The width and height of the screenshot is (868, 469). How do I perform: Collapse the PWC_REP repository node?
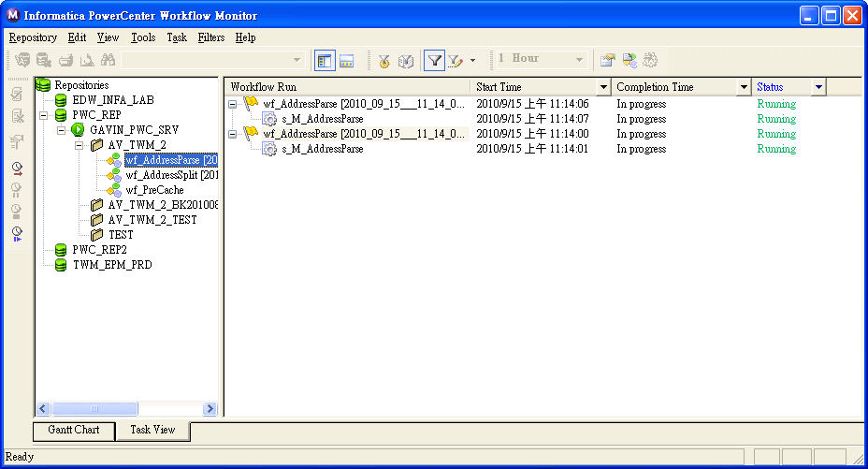point(44,116)
